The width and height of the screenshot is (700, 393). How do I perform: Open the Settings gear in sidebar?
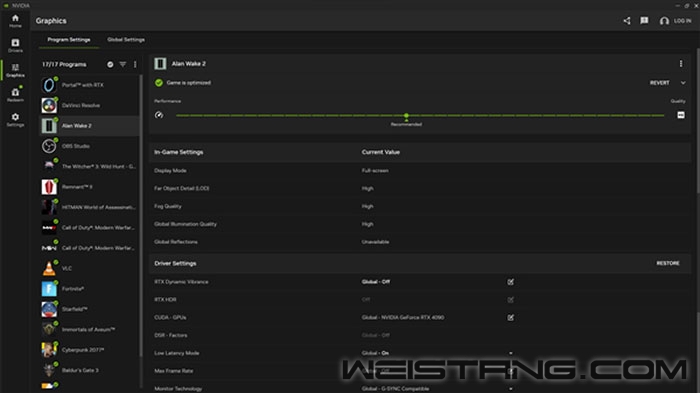[x=15, y=120]
